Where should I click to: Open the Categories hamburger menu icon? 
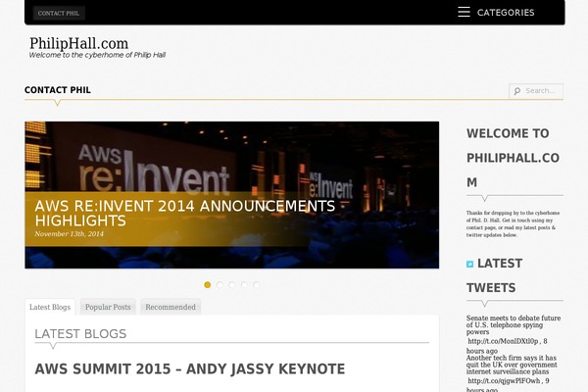[x=464, y=12]
